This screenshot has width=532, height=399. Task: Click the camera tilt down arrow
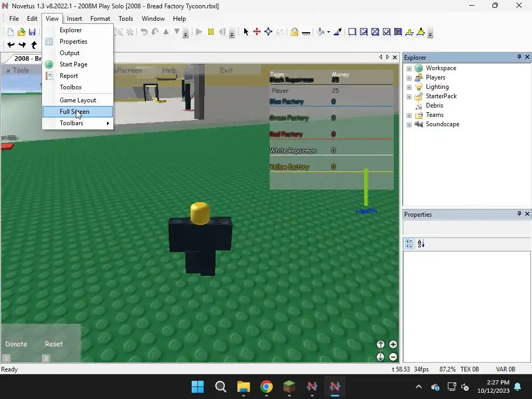pyautogui.click(x=380, y=357)
